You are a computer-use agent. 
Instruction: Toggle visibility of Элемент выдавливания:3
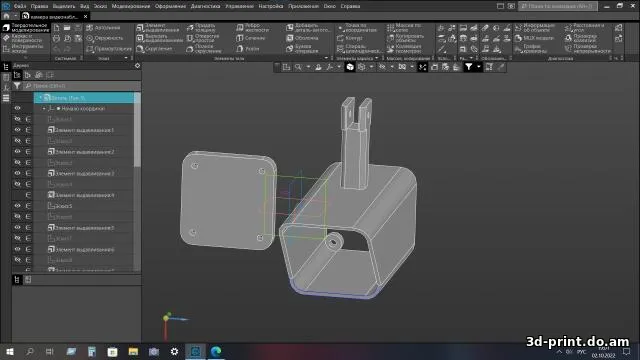18,173
